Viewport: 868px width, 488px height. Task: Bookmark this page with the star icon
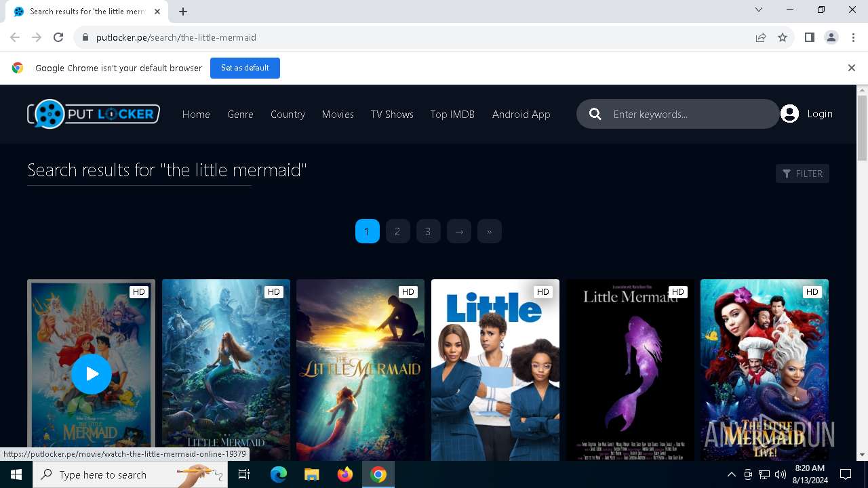[x=783, y=37]
